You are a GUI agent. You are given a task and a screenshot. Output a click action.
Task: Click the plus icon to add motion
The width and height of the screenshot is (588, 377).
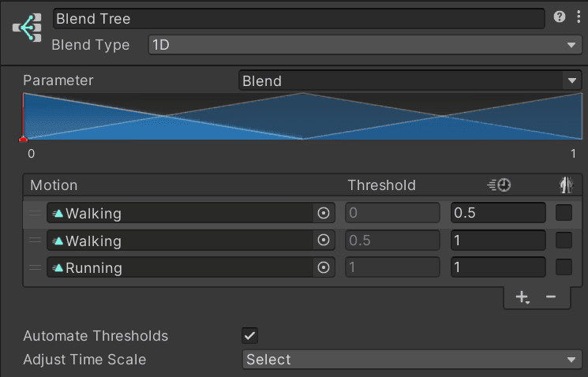[522, 297]
